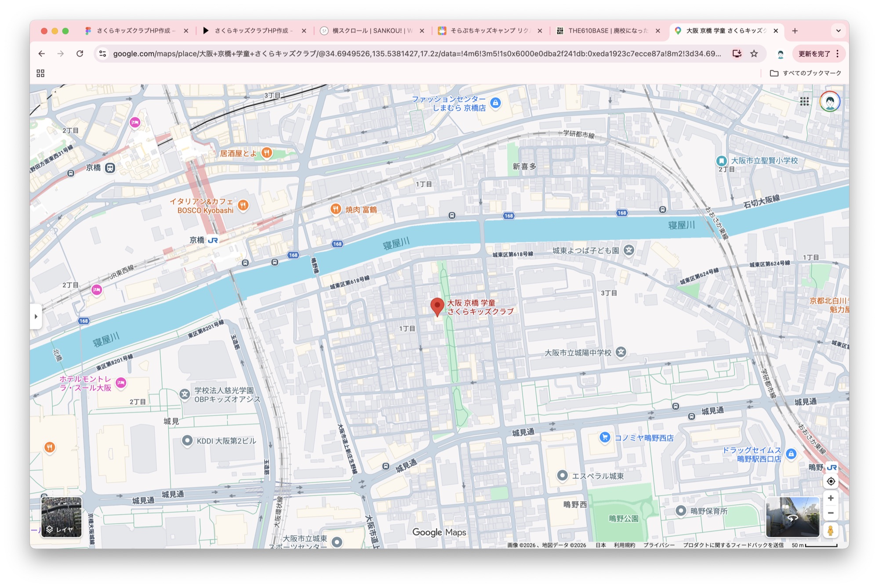Image resolution: width=879 pixels, height=588 pixels.
Task: Select the 大阪 京橋 学童 Google Maps tab
Action: (726, 31)
